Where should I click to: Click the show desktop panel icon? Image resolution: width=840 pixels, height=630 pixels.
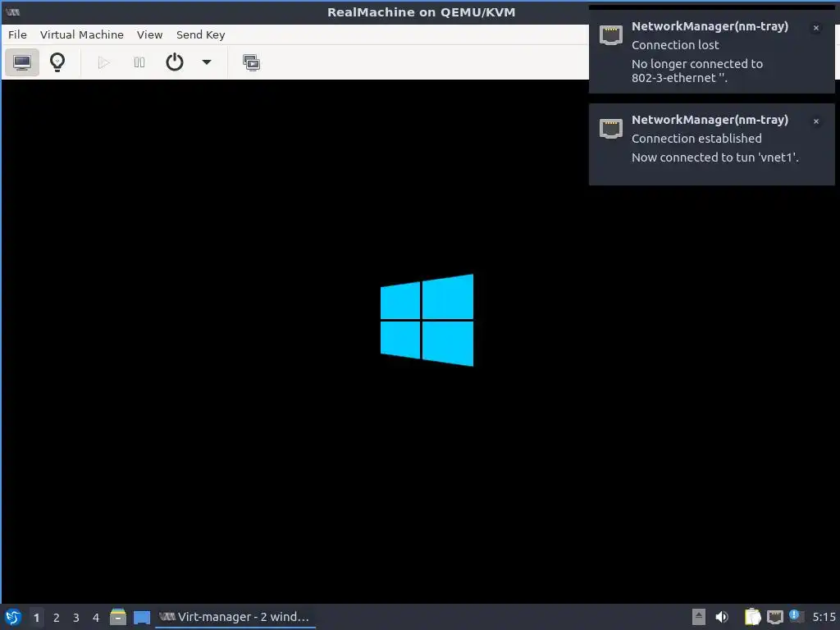(142, 618)
